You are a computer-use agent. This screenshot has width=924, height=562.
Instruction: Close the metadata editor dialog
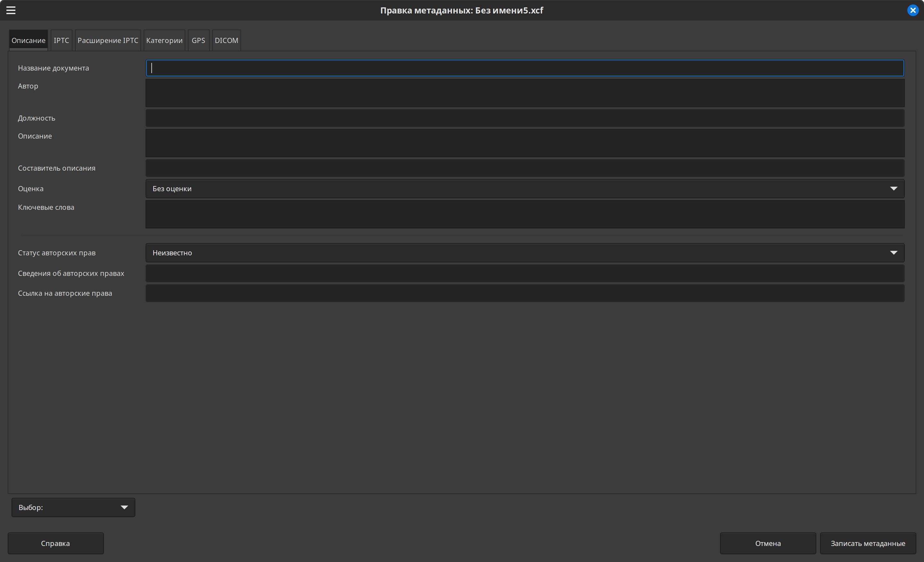tap(913, 10)
